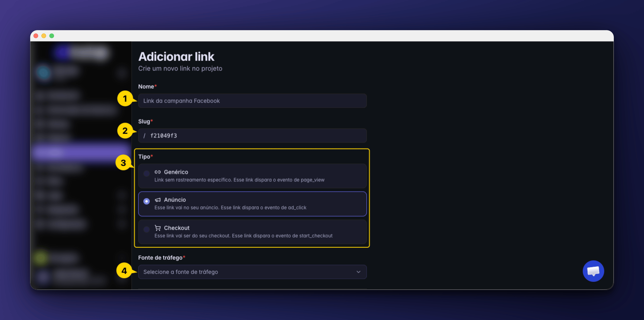Screen dimensions: 644x320
Task: Click the red close window button
Action: pos(36,36)
